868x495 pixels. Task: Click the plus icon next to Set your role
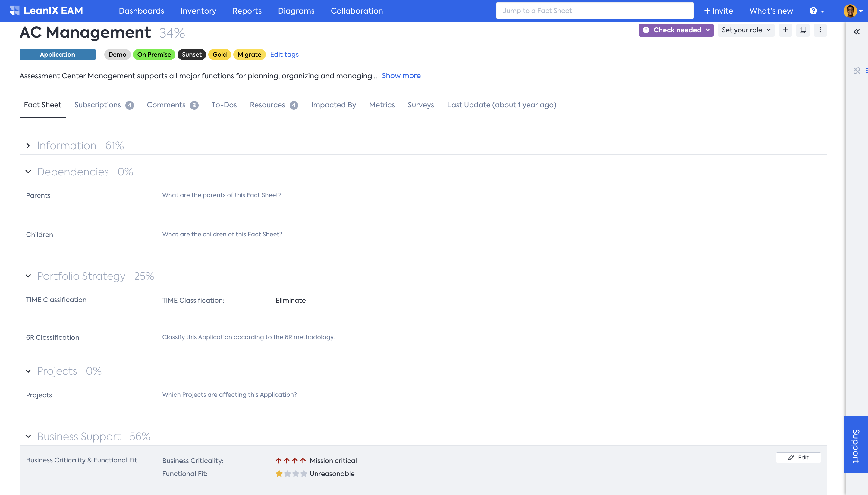(x=785, y=30)
